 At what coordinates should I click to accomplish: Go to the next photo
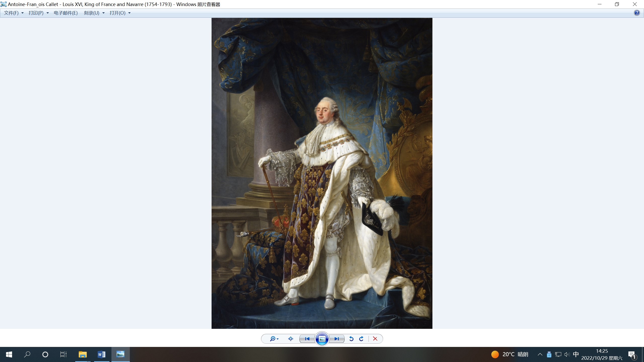[337, 339]
